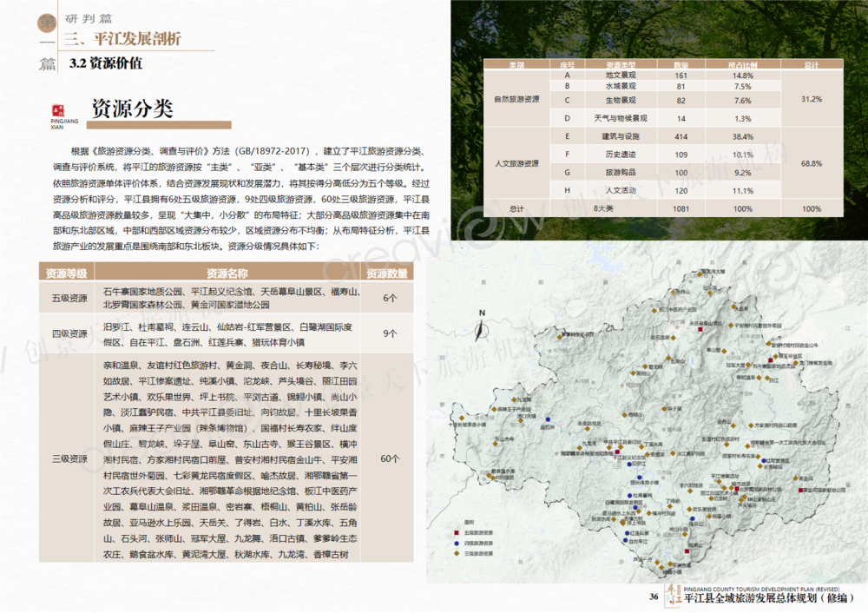868x613 pixels.
Task: Click the north arrow compass on map
Action: point(480,325)
